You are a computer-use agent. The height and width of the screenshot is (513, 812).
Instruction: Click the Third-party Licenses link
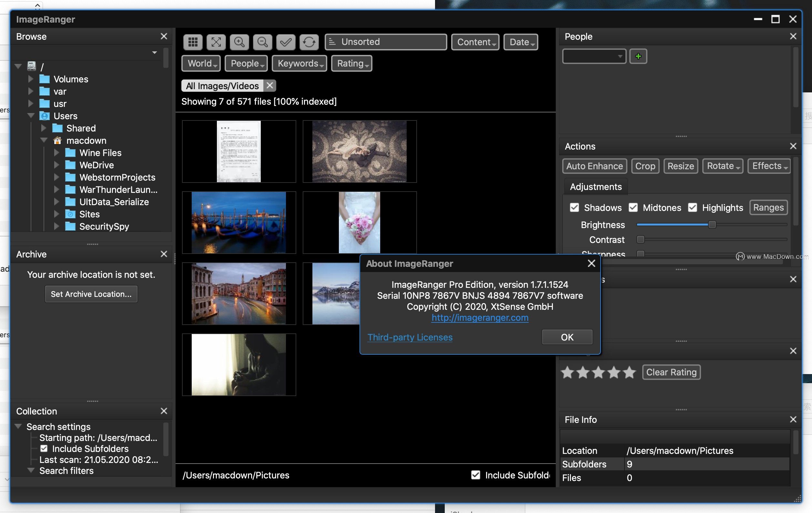[x=410, y=337]
